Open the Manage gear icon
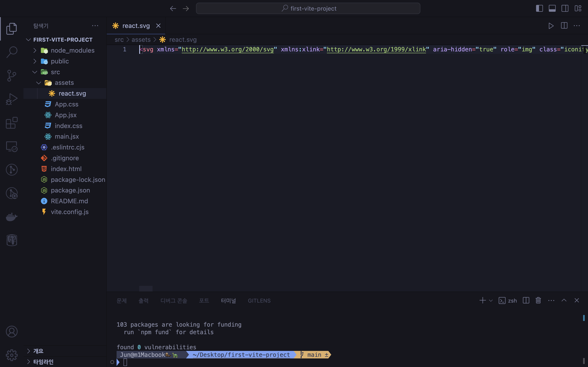The width and height of the screenshot is (588, 367). pyautogui.click(x=11, y=355)
